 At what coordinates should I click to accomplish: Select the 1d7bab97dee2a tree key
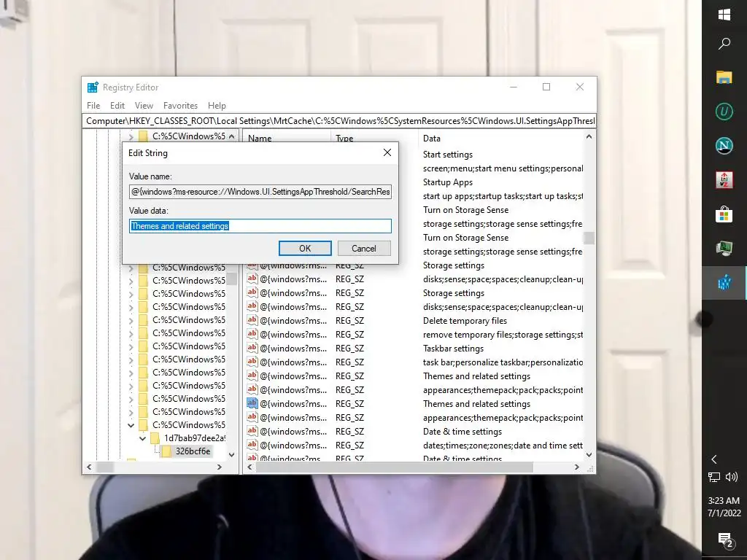point(194,438)
